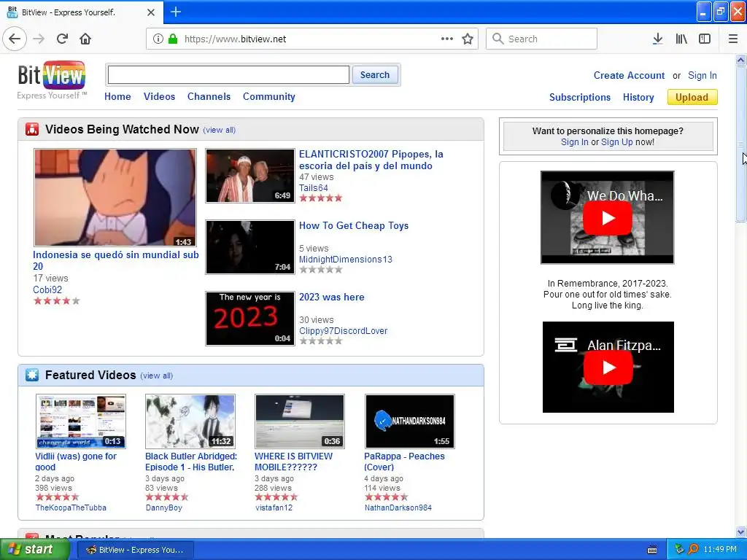Image resolution: width=747 pixels, height=560 pixels.
Task: Open WHERE IS BITVIEW MOBILE thumbnail
Action: pyautogui.click(x=300, y=421)
